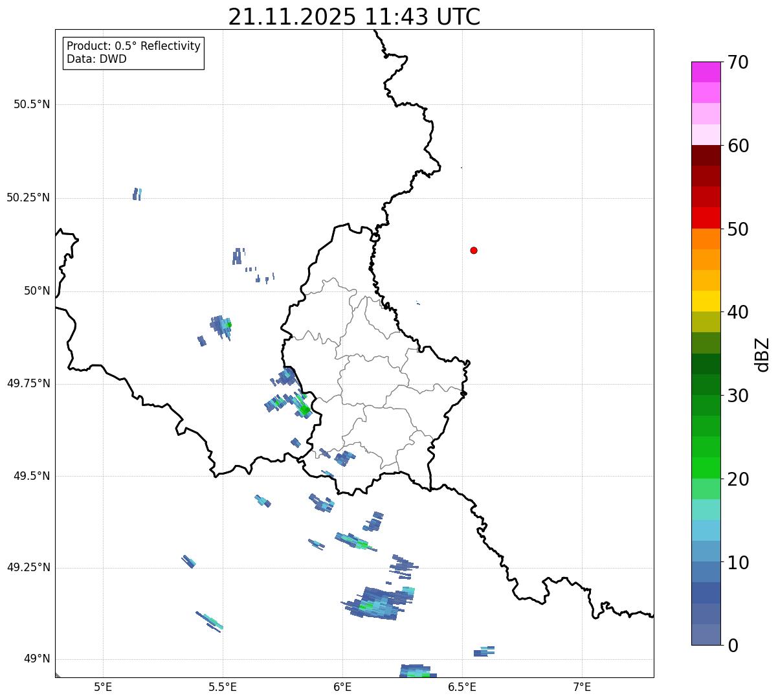Click the 7°E longitude label
The height and width of the screenshot is (700, 778).
pos(582,686)
